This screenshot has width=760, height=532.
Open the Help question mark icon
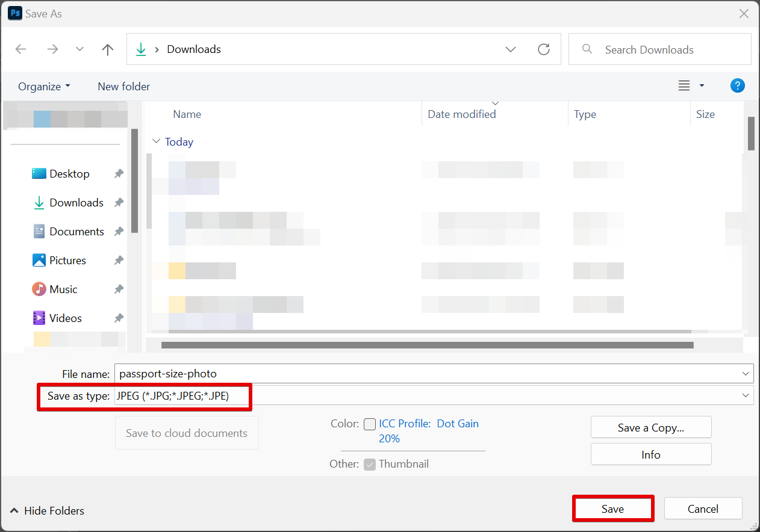tap(737, 86)
